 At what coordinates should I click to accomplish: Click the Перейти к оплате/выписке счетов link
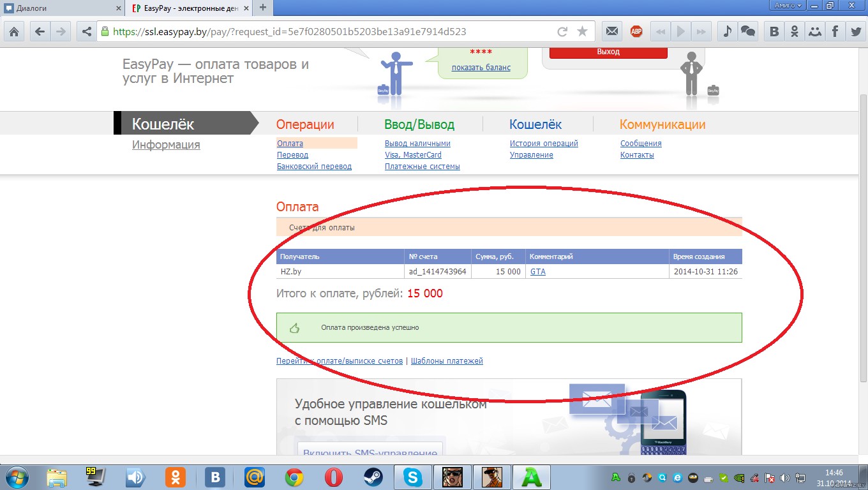(x=340, y=361)
